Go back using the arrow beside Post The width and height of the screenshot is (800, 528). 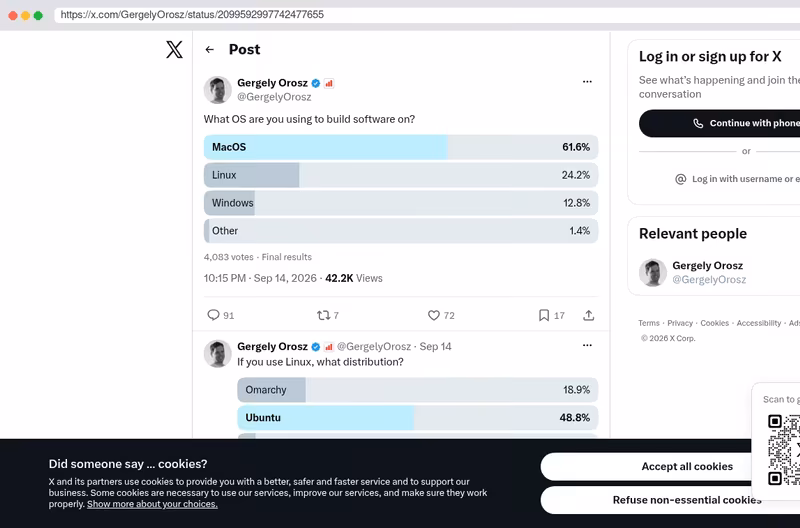point(209,49)
